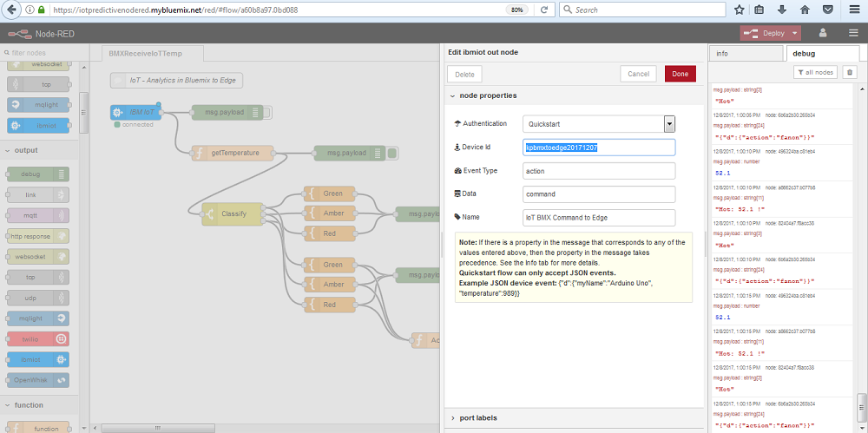Click the Data input field

coord(599,194)
